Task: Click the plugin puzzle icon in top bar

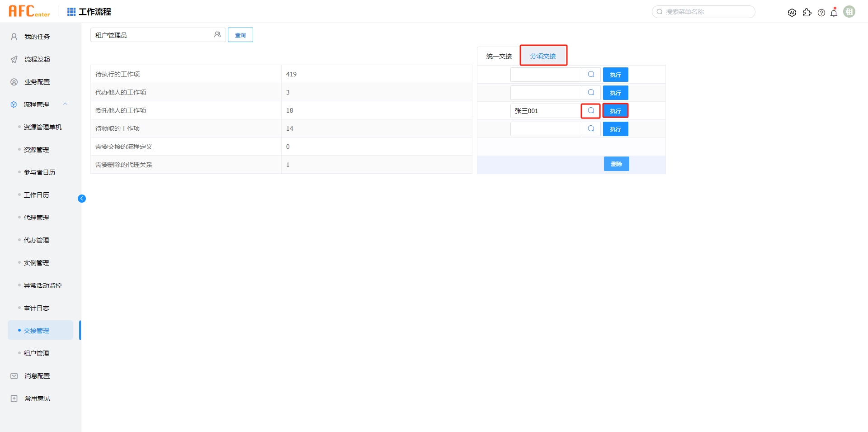Action: coord(807,12)
